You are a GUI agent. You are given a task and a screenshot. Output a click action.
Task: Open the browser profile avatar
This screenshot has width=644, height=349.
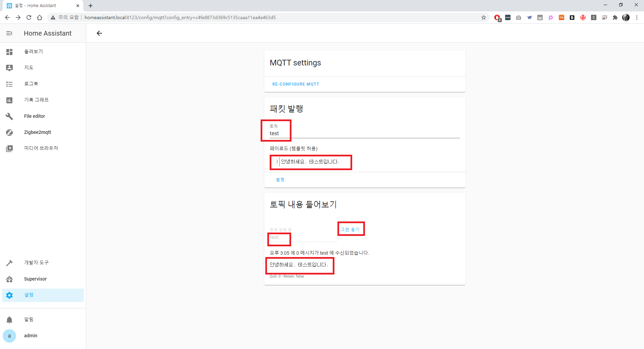(x=626, y=17)
